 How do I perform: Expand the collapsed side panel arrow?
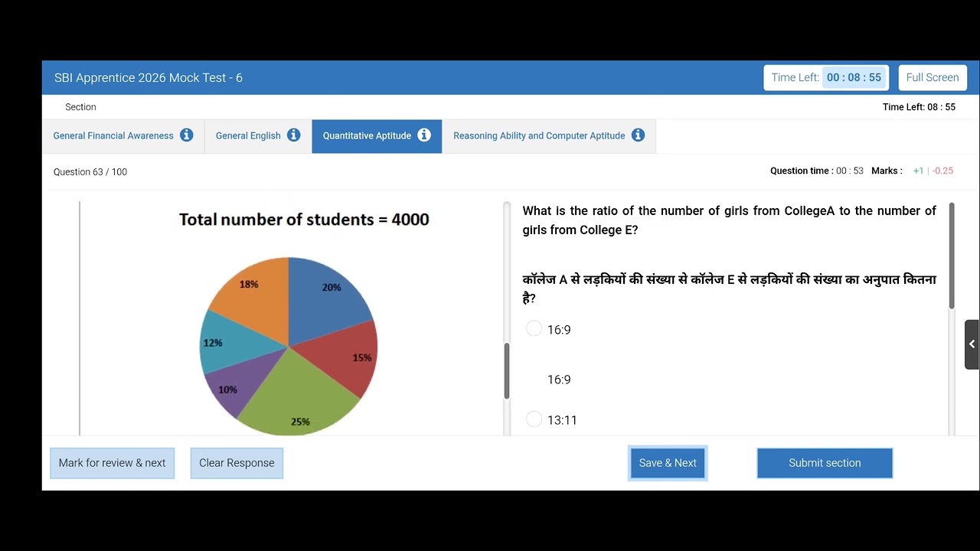click(x=972, y=344)
